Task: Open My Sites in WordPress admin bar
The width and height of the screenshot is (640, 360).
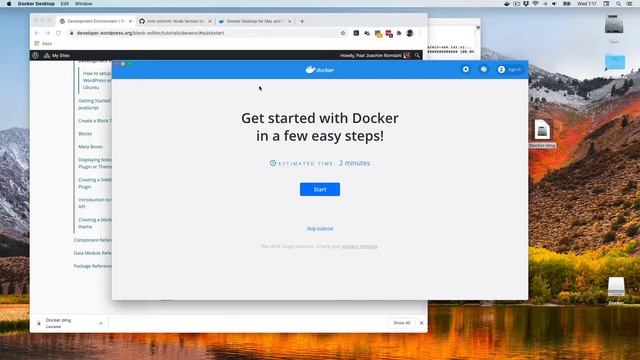Action: tap(57, 56)
